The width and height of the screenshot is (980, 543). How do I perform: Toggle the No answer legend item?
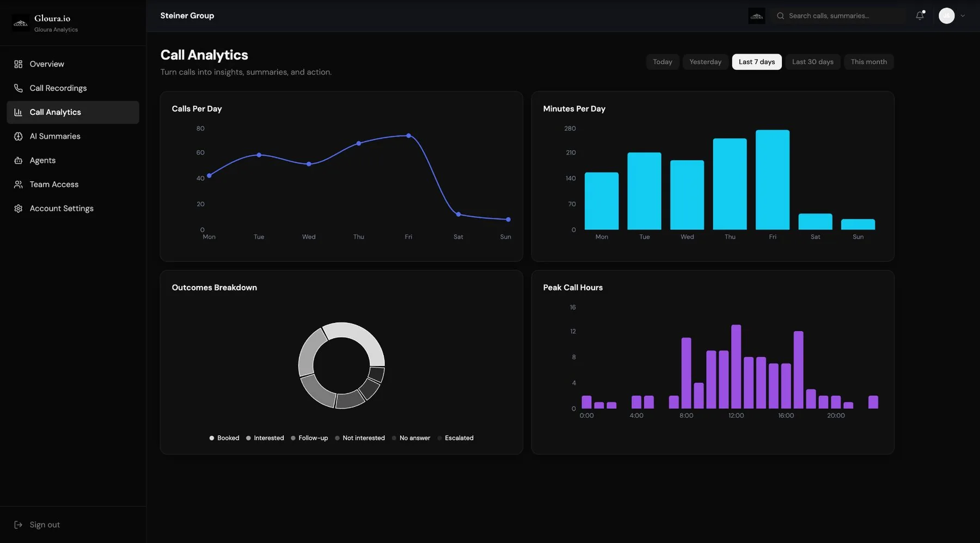click(411, 438)
